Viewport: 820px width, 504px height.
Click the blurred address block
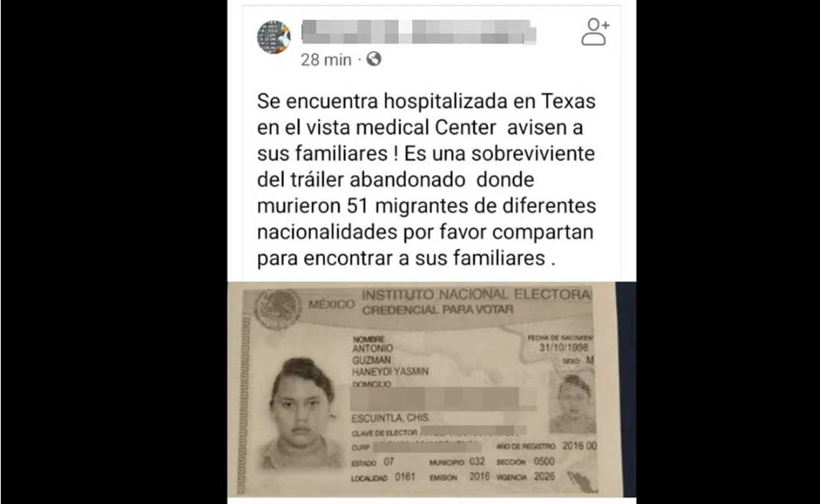pyautogui.click(x=444, y=399)
